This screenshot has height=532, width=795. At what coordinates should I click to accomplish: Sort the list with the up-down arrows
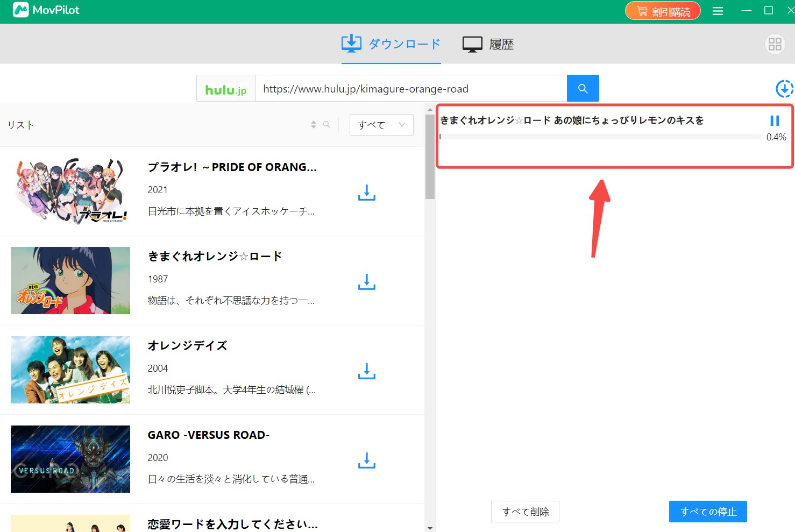click(x=314, y=125)
